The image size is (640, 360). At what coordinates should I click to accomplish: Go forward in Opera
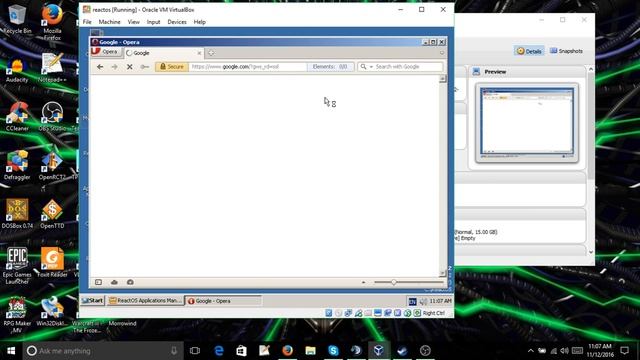point(115,67)
